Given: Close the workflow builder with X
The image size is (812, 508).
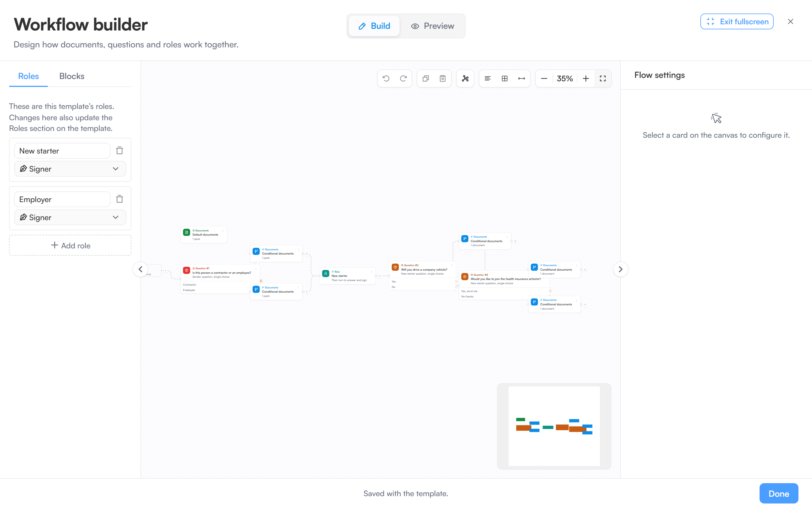Looking at the screenshot, I should [x=791, y=21].
